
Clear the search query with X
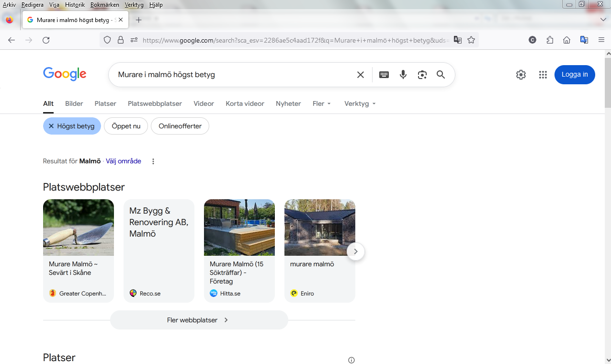361,75
